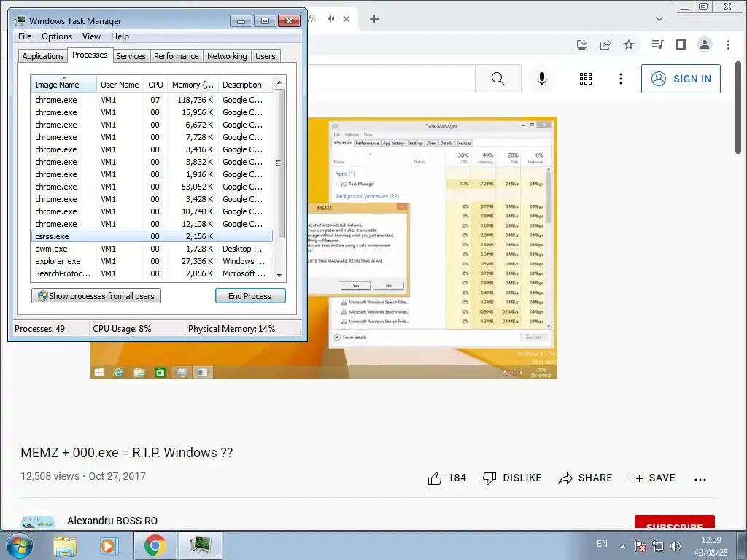Click the SIGN IN button
Screen dimensions: 747x560
(x=681, y=79)
